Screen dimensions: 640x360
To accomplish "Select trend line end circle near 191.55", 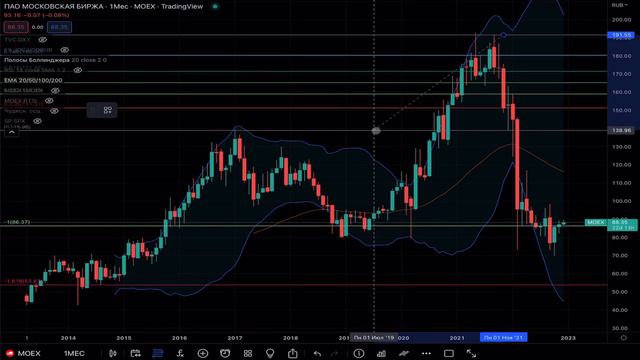I will point(504,36).
